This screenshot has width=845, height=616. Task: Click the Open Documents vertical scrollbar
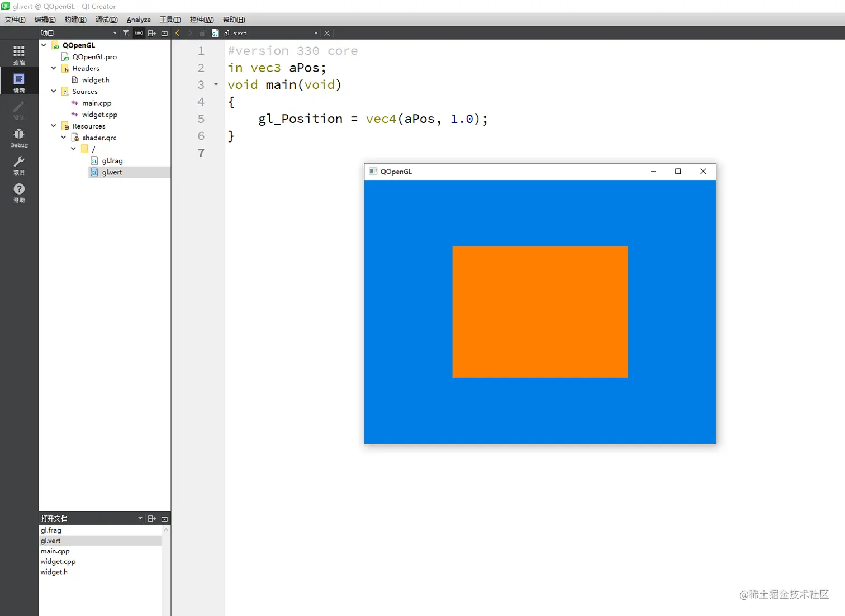pyautogui.click(x=166, y=570)
